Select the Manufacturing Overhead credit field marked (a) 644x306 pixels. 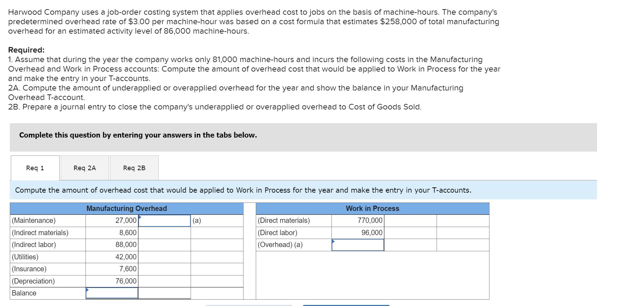pos(164,221)
